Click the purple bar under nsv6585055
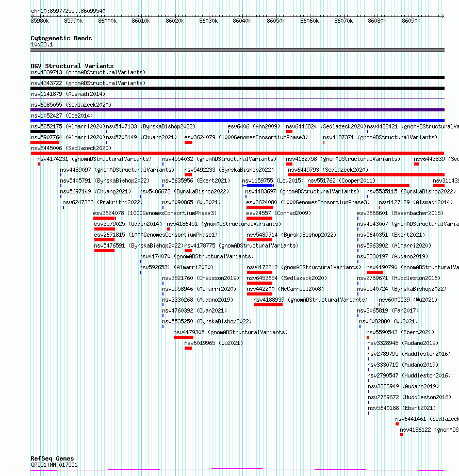The image size is (459, 476). (237, 110)
